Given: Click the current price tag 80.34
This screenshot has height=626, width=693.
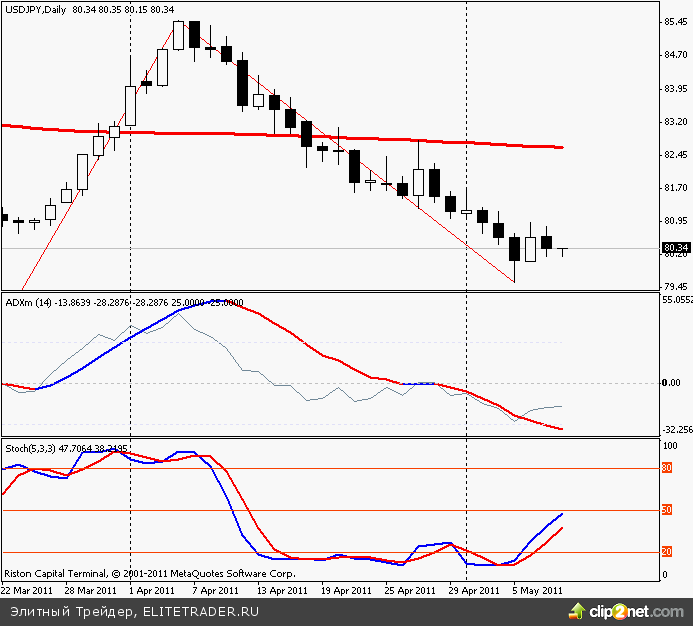Looking at the screenshot, I should 676,248.
